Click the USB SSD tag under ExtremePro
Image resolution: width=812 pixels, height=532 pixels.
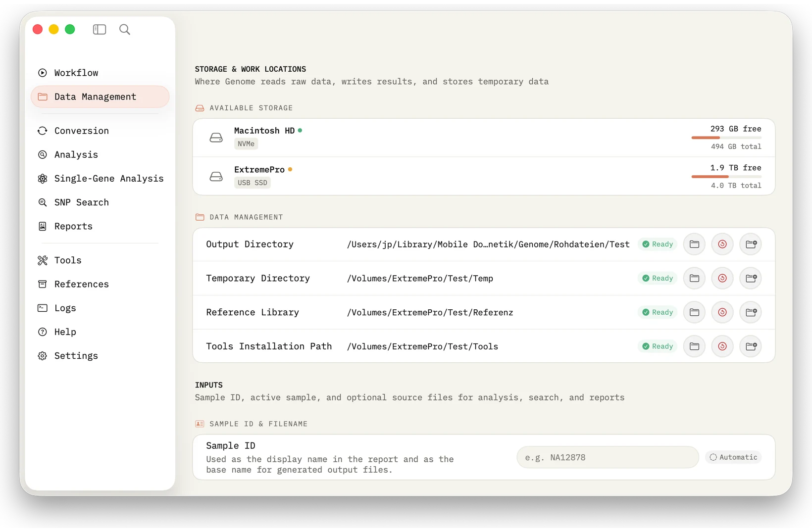[253, 183]
